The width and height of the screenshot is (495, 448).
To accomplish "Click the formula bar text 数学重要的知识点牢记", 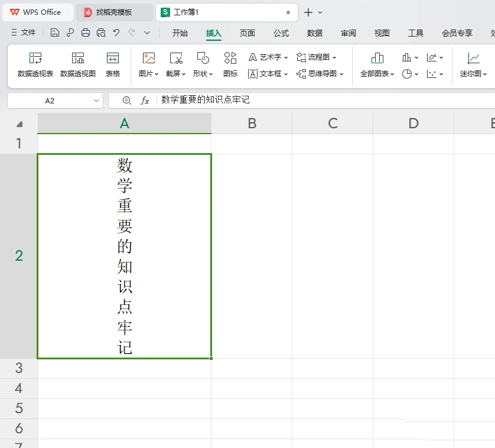I will tap(206, 100).
